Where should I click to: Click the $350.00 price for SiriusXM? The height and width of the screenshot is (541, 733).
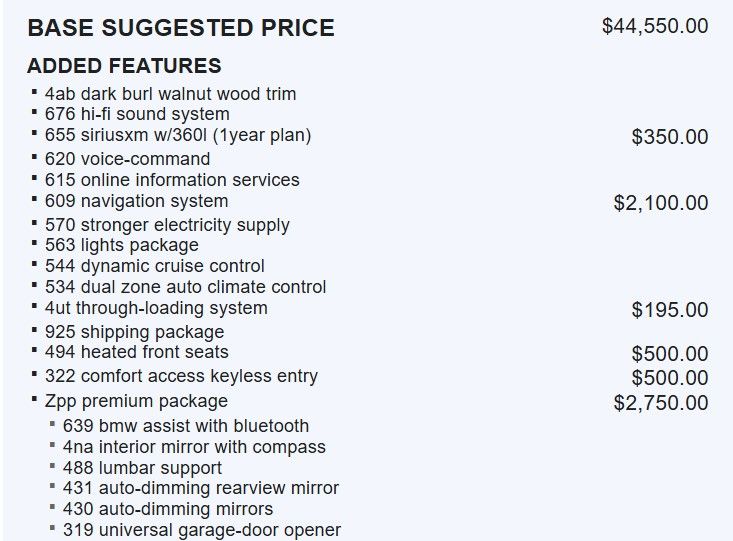pos(669,137)
